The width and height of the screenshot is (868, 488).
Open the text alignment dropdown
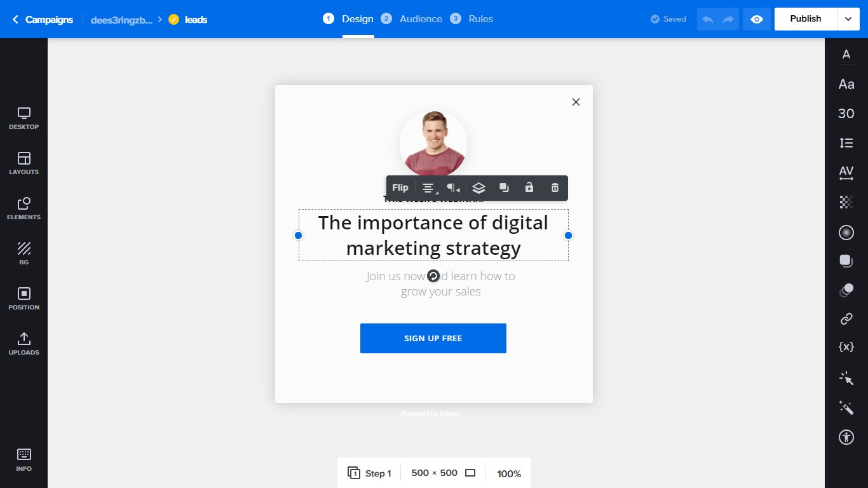click(430, 188)
